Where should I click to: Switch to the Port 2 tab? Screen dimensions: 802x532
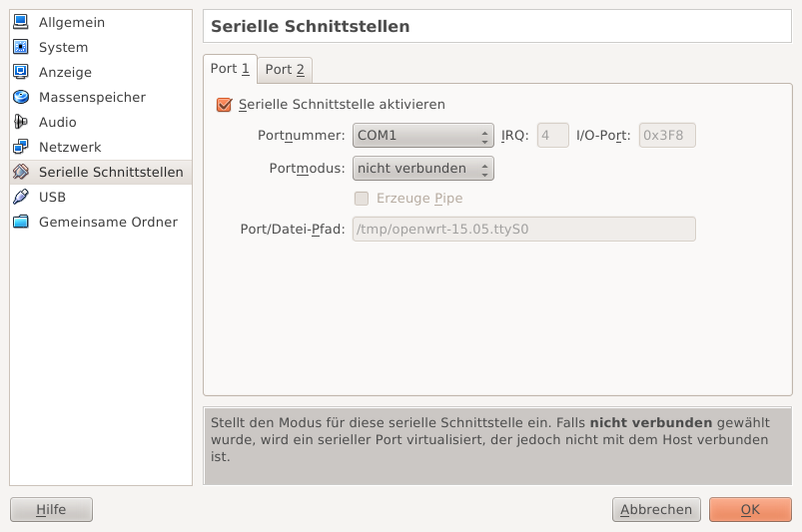click(x=286, y=69)
